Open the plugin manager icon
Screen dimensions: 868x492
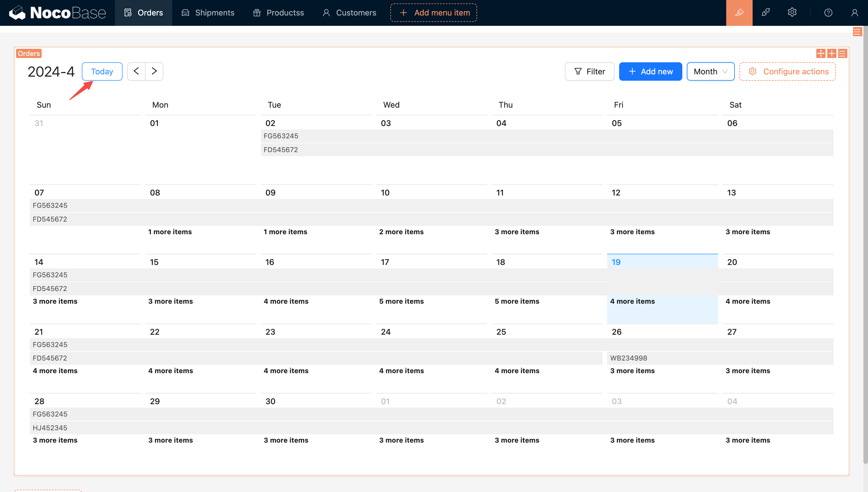point(766,13)
